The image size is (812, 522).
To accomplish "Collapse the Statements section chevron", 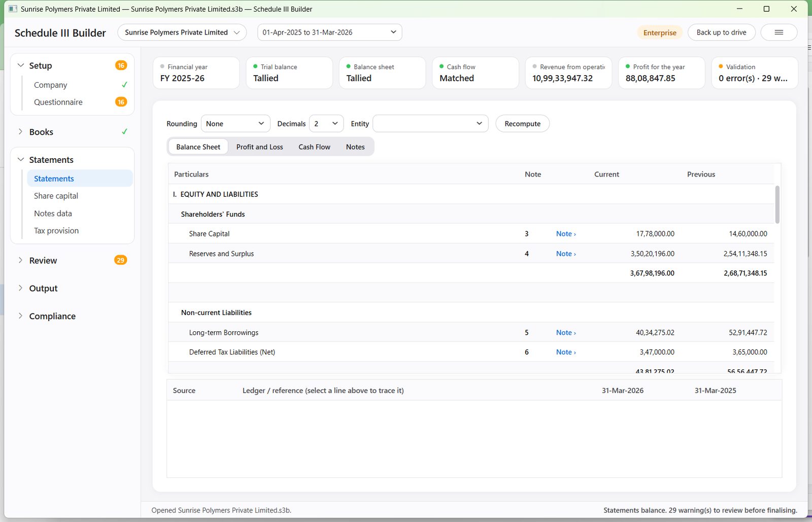I will pyautogui.click(x=21, y=160).
